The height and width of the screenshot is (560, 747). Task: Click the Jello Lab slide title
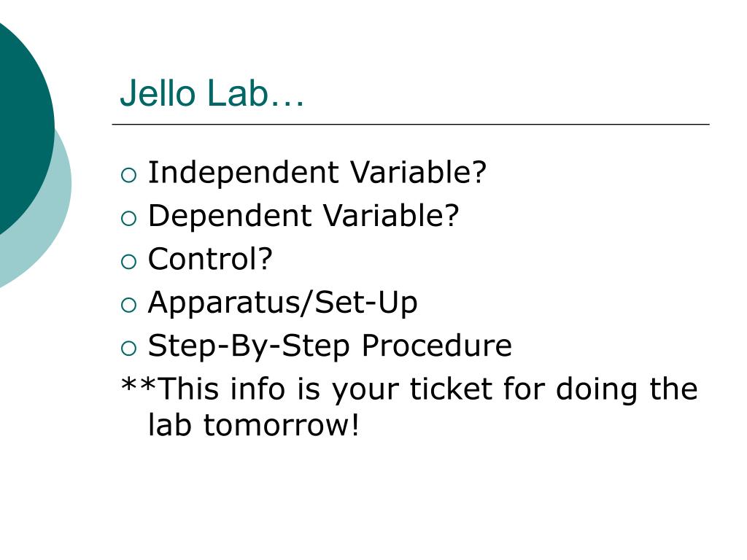(212, 93)
